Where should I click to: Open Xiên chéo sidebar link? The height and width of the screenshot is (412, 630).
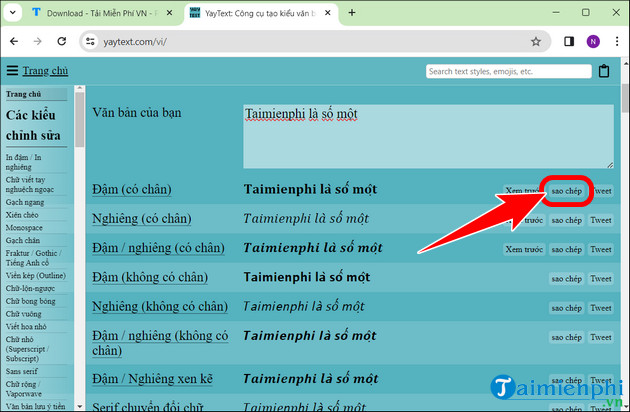pyautogui.click(x=22, y=215)
